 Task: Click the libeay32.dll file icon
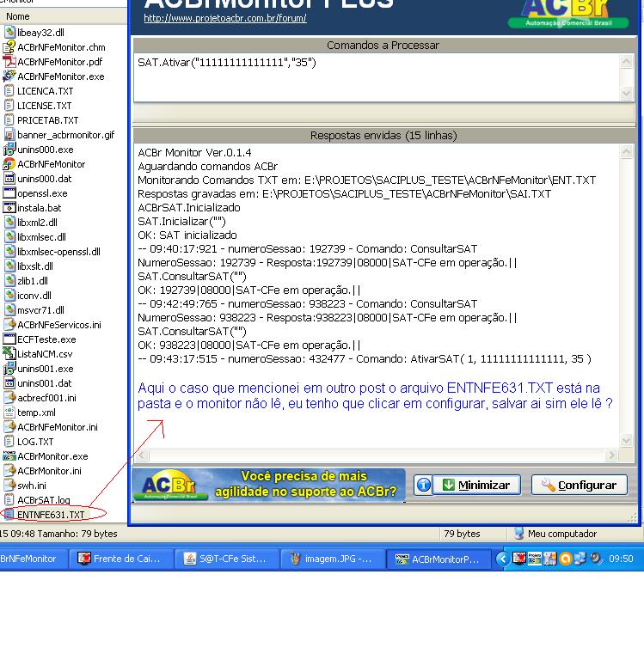coord(9,33)
